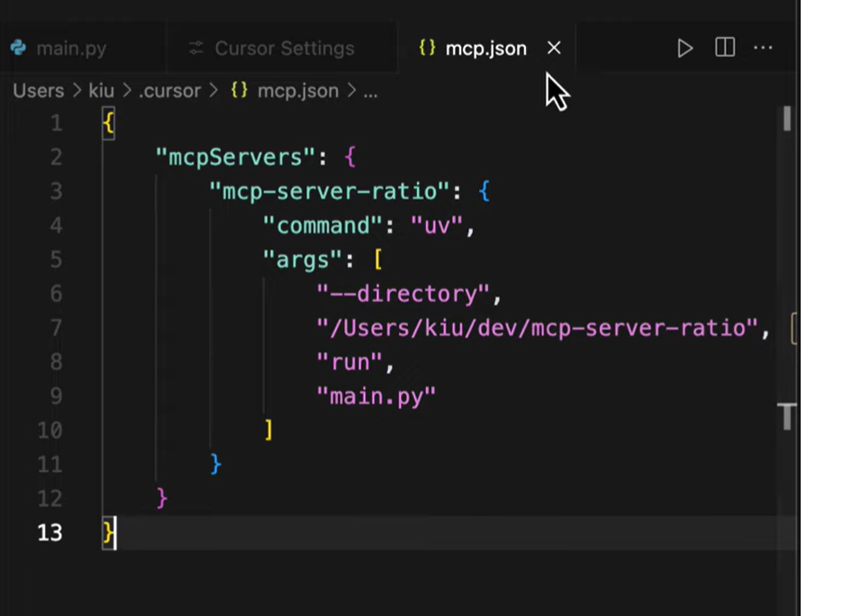This screenshot has width=861, height=616.
Task: Click the mcp.json breadcrumb item
Action: (297, 91)
